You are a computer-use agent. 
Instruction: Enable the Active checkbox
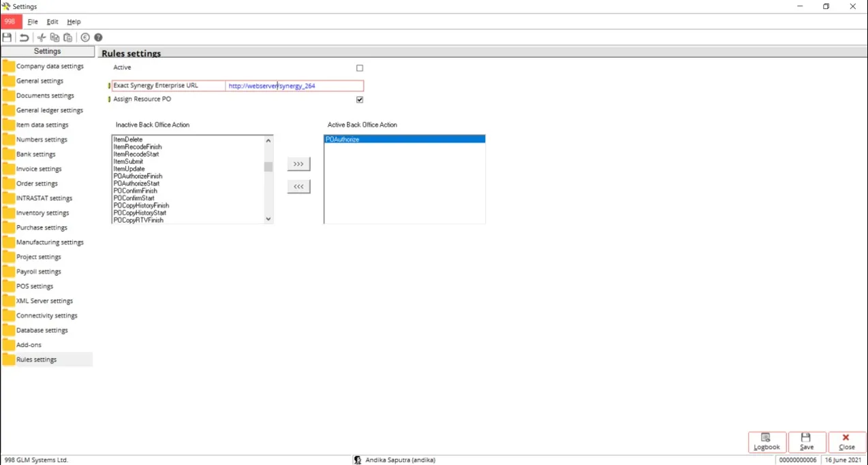[x=359, y=67]
